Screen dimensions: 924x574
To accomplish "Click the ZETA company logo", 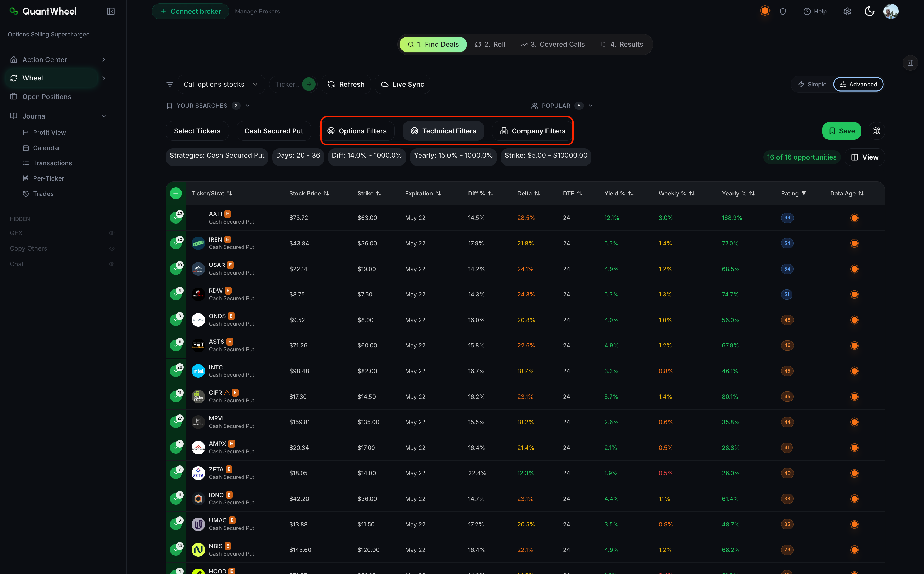I will click(x=198, y=473).
